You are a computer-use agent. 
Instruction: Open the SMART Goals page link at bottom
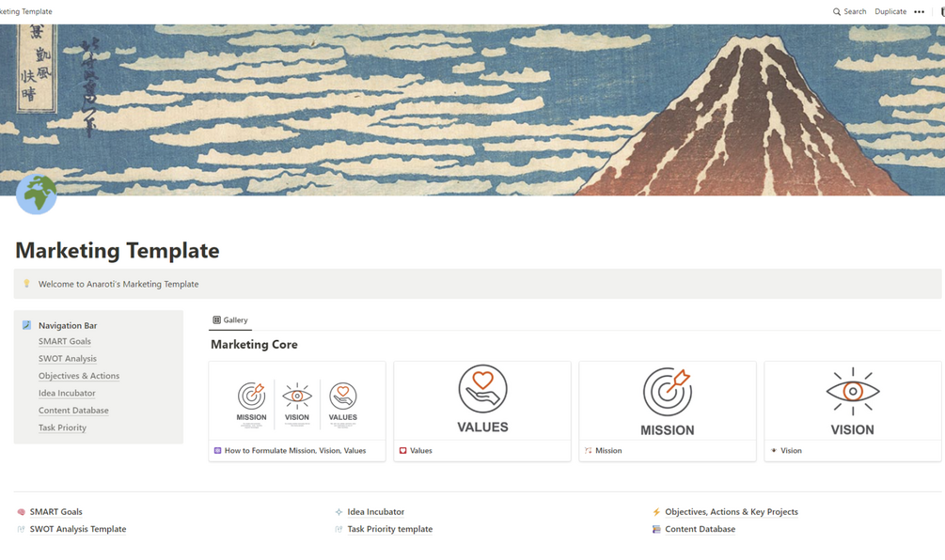[x=56, y=512]
